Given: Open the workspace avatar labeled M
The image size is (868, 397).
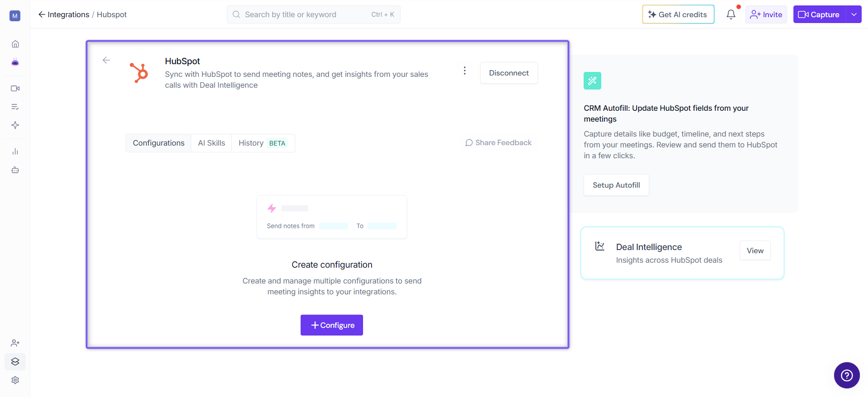Looking at the screenshot, I should tap(15, 16).
